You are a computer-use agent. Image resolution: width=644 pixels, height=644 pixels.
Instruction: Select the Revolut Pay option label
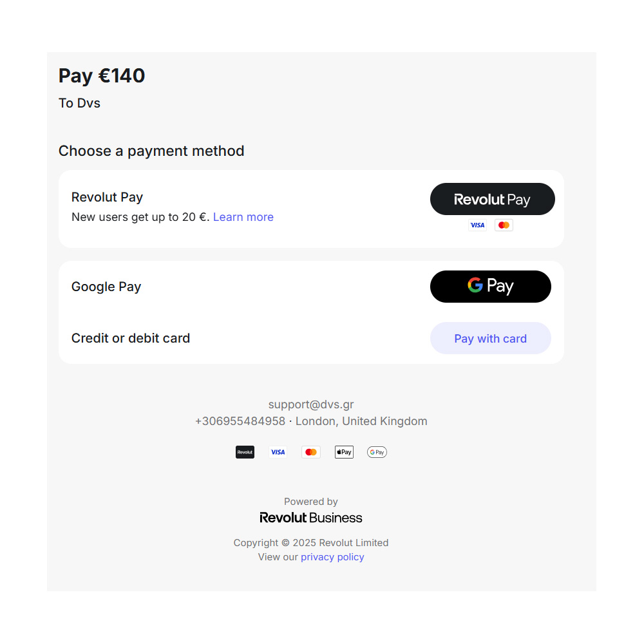click(107, 197)
